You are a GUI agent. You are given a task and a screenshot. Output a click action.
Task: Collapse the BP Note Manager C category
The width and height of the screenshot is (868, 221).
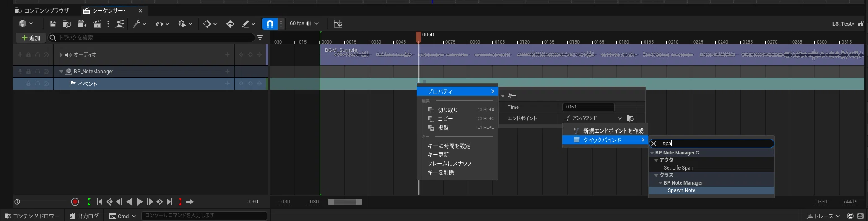click(652, 153)
